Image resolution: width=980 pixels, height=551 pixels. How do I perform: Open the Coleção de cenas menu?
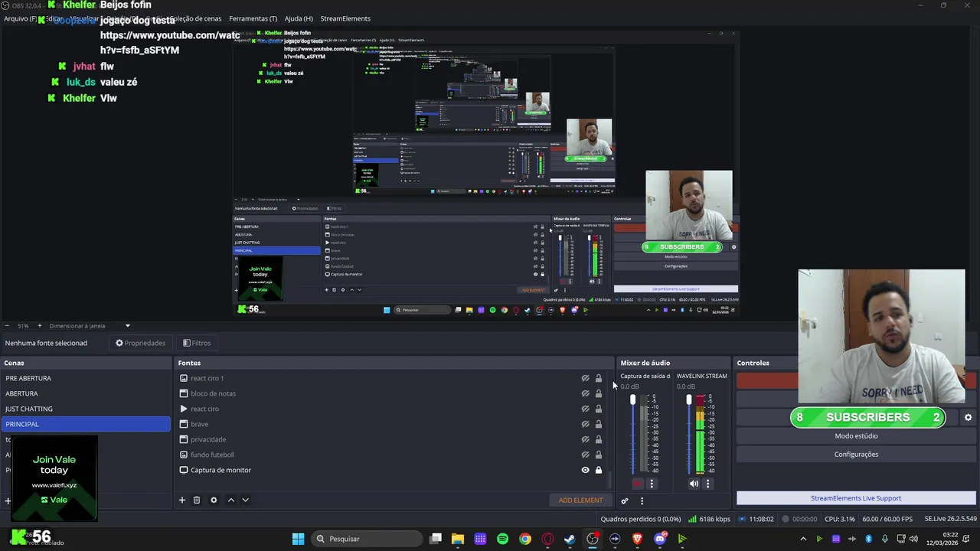(195, 18)
